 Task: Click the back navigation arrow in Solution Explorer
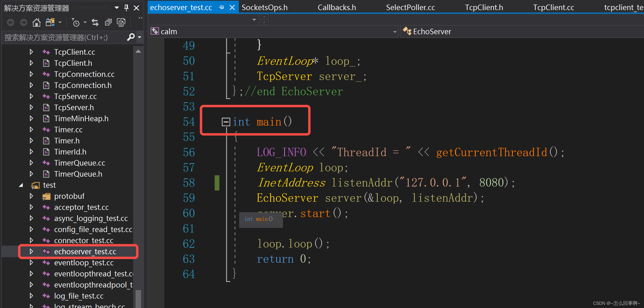(11, 22)
